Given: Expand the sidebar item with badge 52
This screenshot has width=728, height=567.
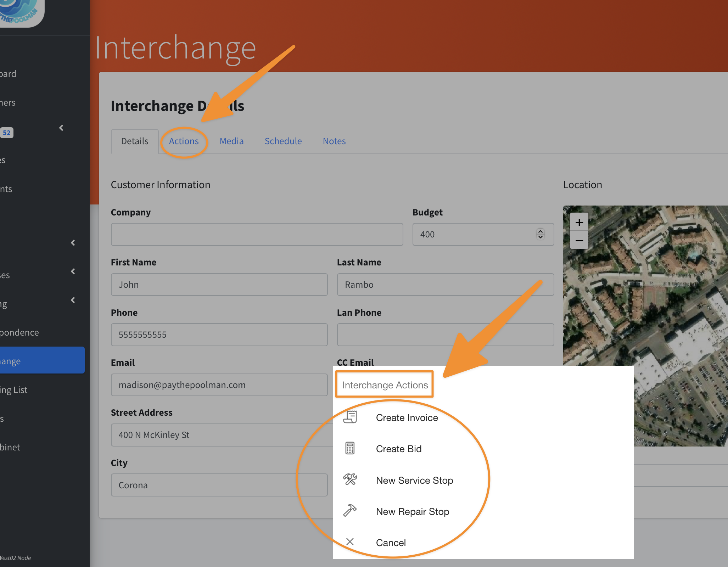Looking at the screenshot, I should click(x=61, y=128).
